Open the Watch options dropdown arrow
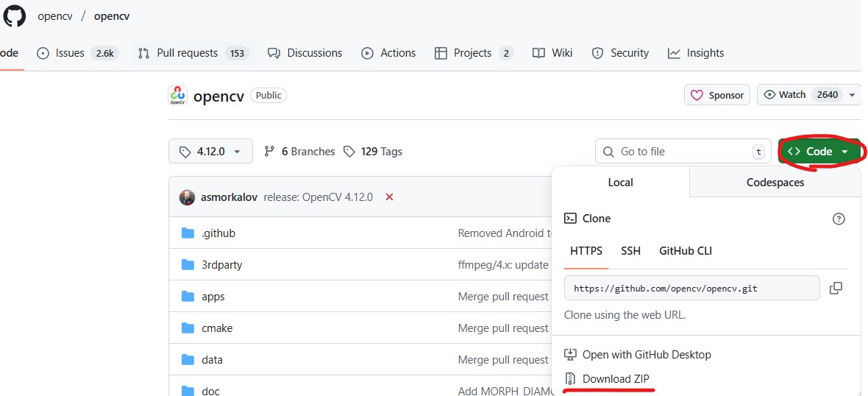This screenshot has width=868, height=396. 853,95
